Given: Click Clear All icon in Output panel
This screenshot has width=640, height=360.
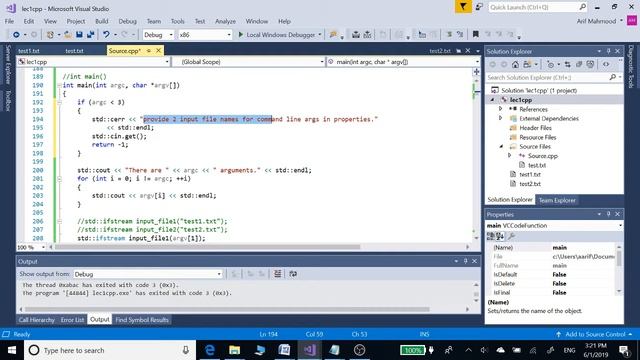Looking at the screenshot, I should (x=278, y=274).
